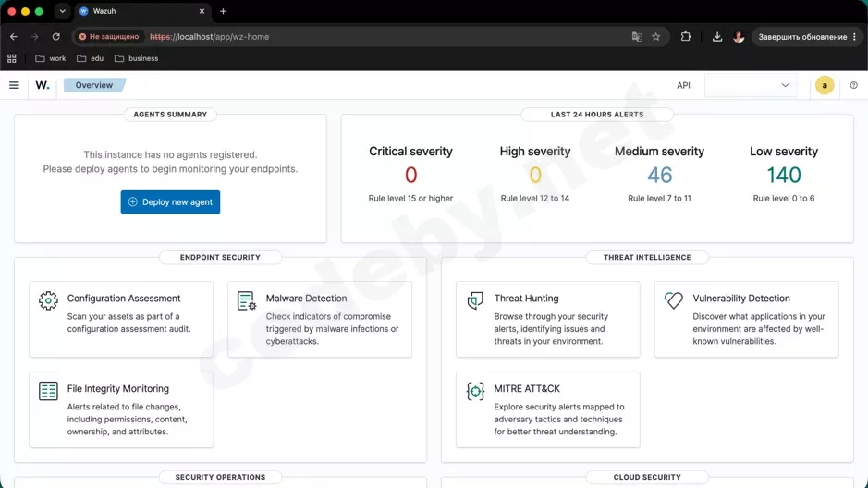Click the Deploy new agent button
Viewport: 868px width, 488px height.
[170, 202]
